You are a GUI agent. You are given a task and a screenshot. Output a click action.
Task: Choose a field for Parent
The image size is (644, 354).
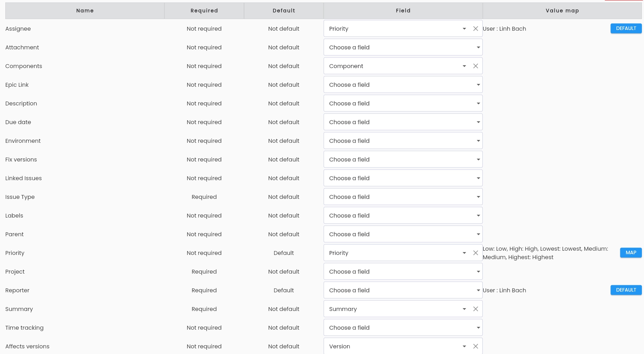click(403, 234)
